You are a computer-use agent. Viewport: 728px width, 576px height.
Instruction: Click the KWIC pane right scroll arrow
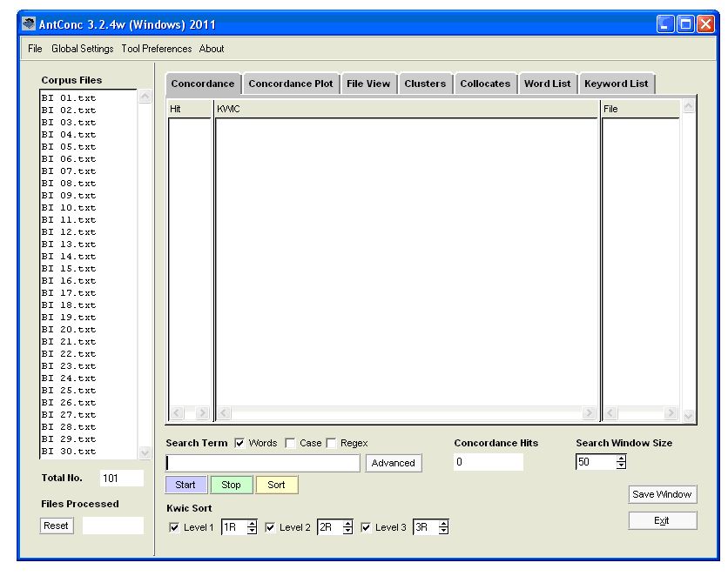[x=589, y=412]
